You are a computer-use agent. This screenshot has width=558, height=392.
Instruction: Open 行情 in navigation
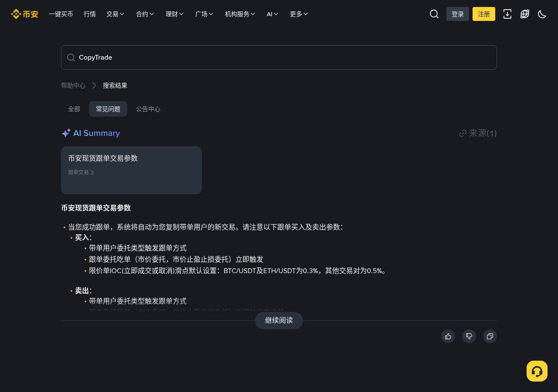(90, 14)
